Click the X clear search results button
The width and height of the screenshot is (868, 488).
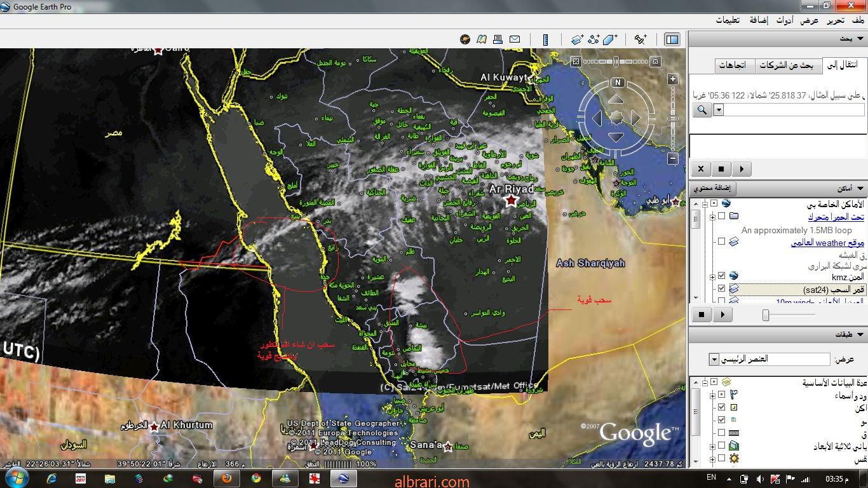click(x=701, y=169)
